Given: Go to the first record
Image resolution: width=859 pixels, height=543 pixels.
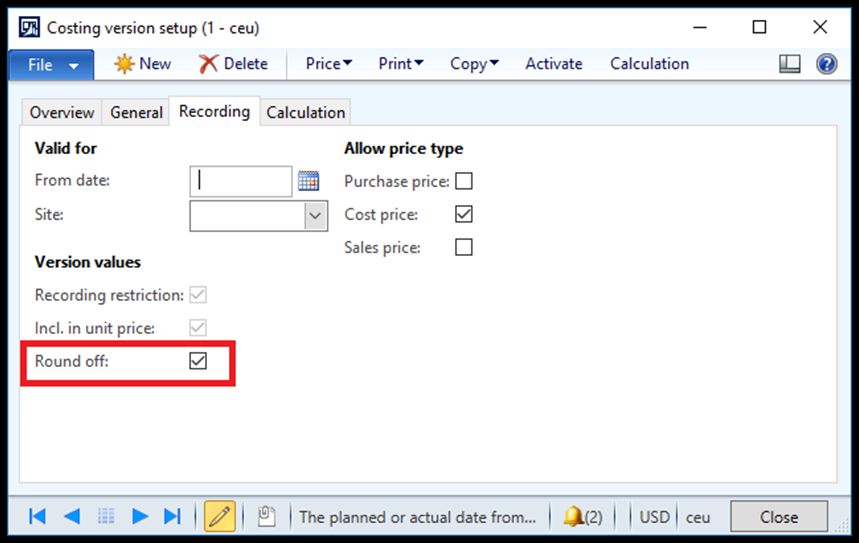Looking at the screenshot, I should click(x=37, y=516).
